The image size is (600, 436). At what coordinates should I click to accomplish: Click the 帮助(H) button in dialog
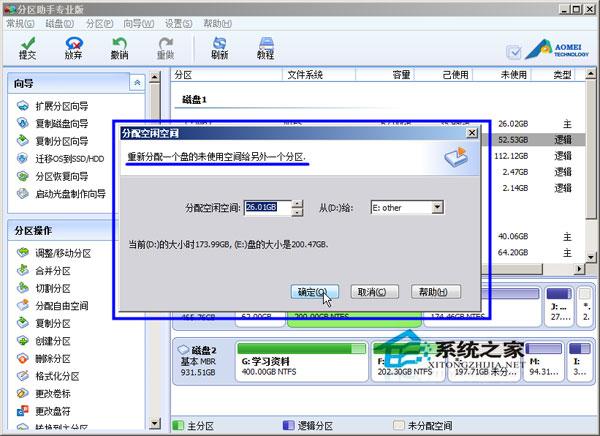click(435, 292)
